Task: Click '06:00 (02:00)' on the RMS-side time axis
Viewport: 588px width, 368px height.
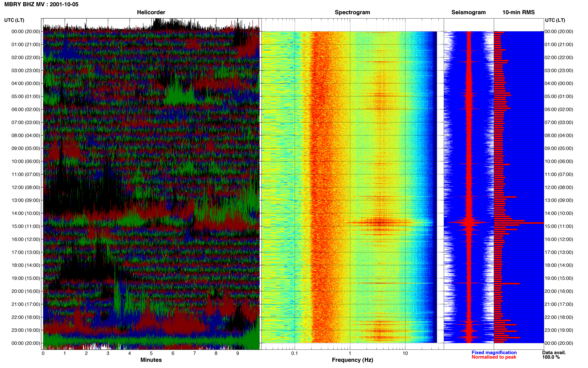Action: click(x=559, y=109)
